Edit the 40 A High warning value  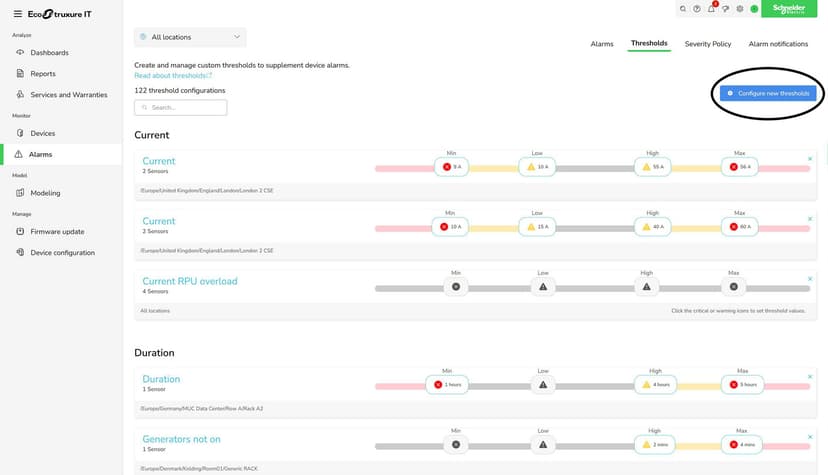(653, 227)
